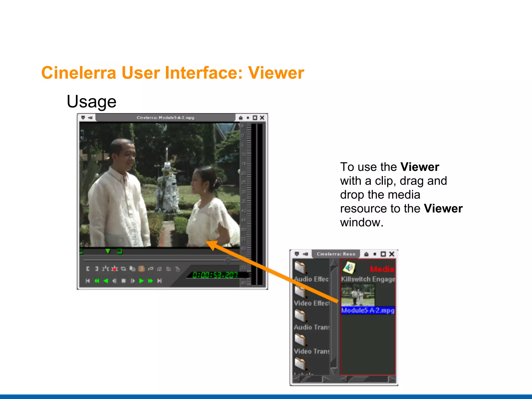Screen dimensions: 532x399
Task: Open the Resources window menu triangle icon
Action: [x=297, y=254]
